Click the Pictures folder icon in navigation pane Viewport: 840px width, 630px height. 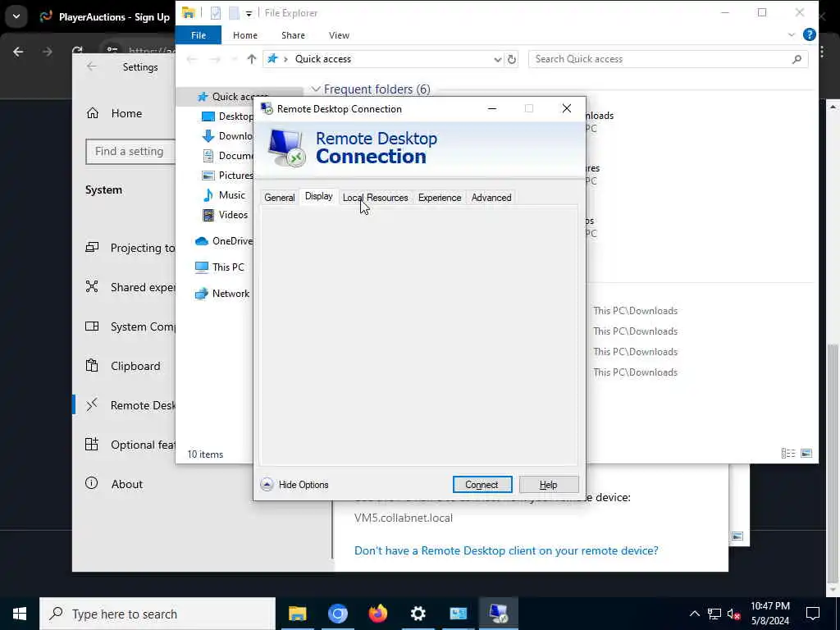coord(208,176)
